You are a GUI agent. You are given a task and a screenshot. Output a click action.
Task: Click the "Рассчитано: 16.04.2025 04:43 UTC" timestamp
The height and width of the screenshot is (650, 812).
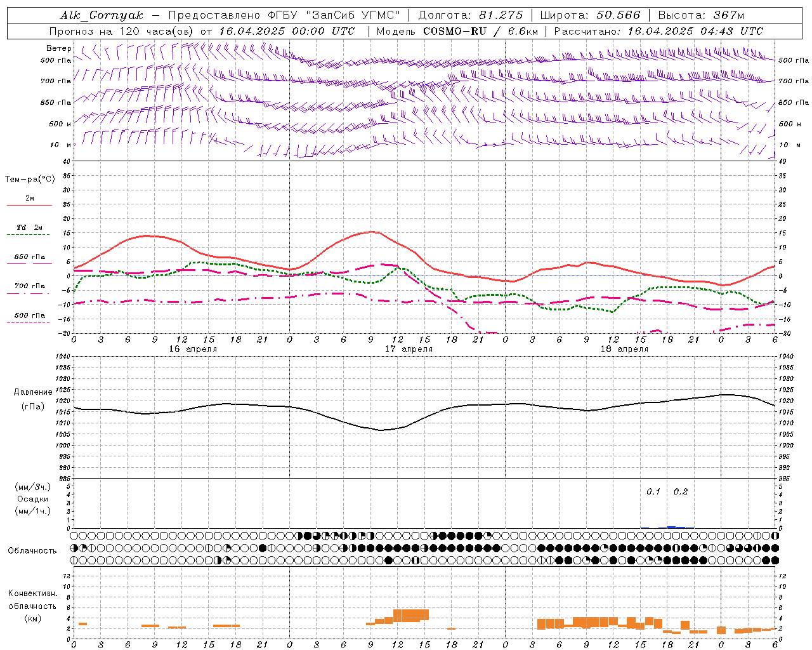pos(658,31)
